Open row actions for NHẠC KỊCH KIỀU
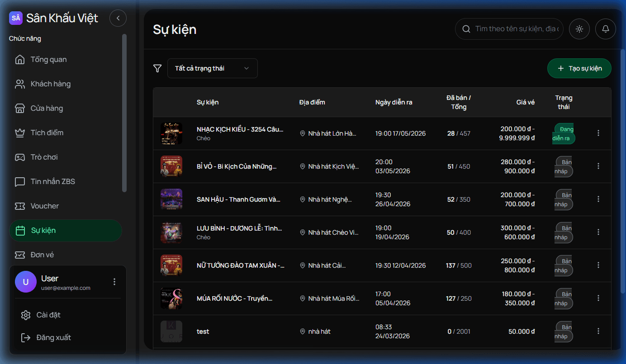The image size is (626, 364). tap(598, 133)
